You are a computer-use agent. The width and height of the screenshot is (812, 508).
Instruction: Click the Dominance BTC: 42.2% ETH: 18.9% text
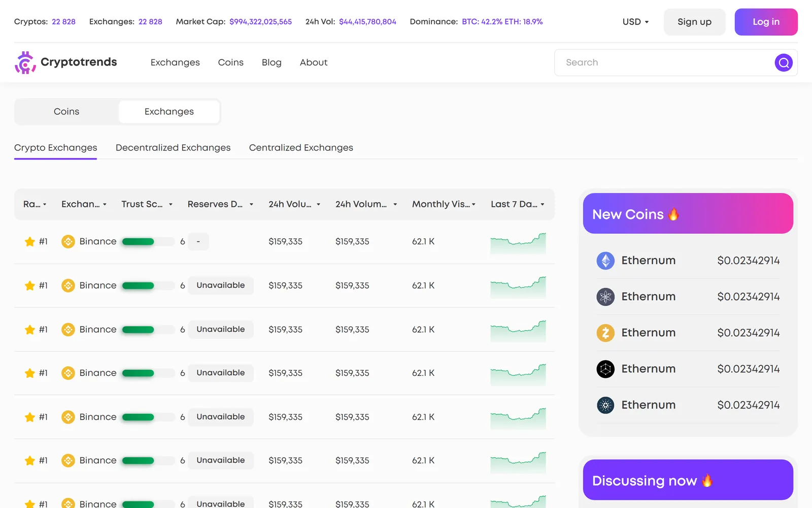pyautogui.click(x=502, y=22)
